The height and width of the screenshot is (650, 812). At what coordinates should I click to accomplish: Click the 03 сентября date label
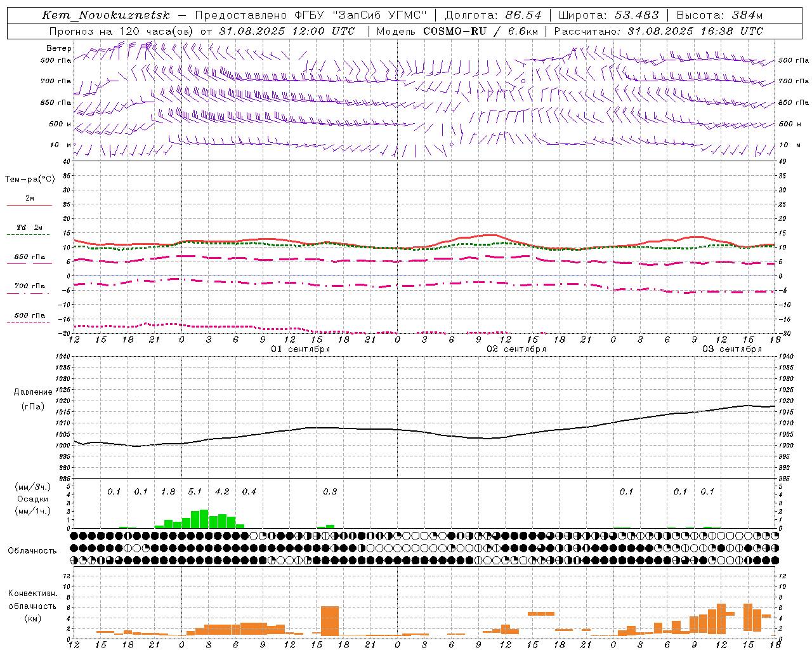pos(731,349)
